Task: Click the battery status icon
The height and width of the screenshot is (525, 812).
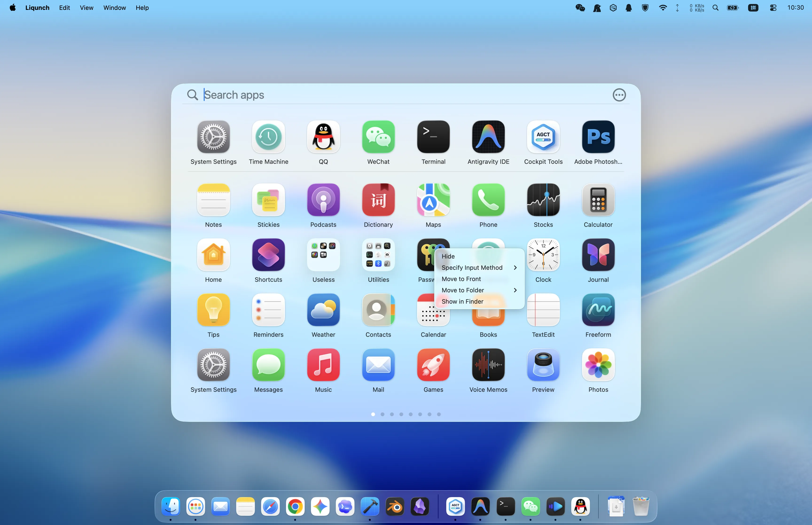Action: (733, 8)
